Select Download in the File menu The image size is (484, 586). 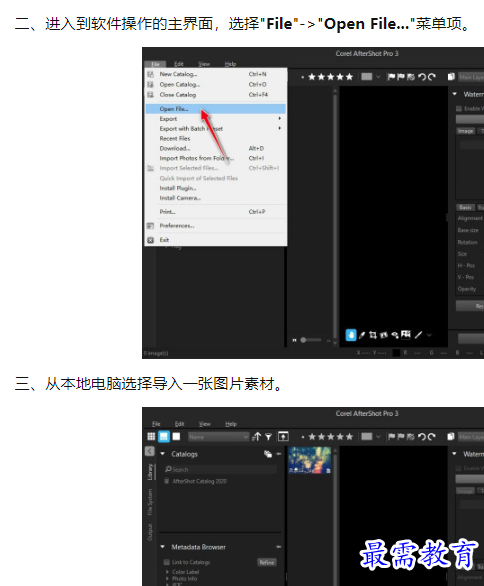pos(215,148)
